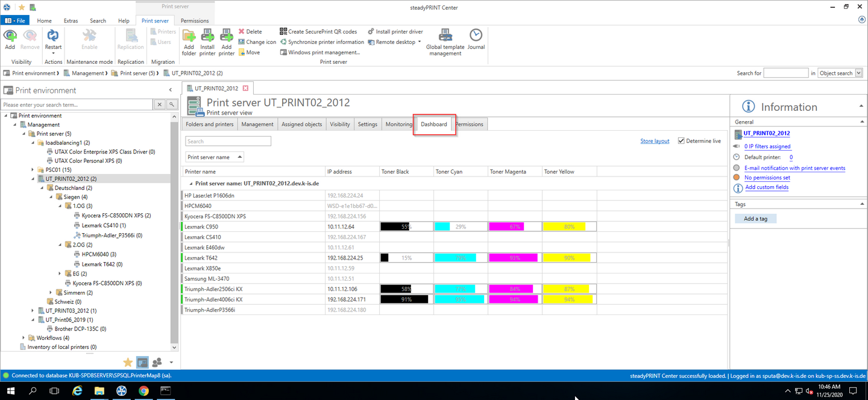This screenshot has height=400, width=868.
Task: Open File Explorer from the taskbar
Action: tap(99, 391)
